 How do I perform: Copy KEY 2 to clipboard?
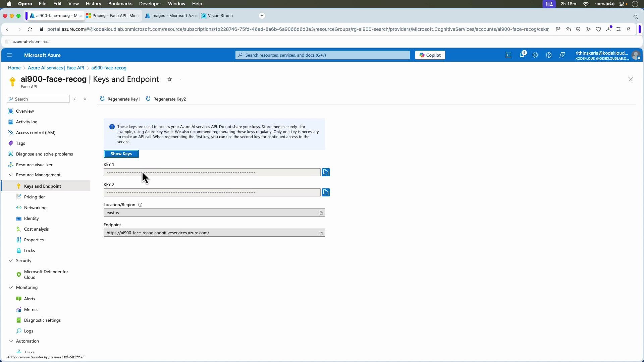(x=326, y=192)
